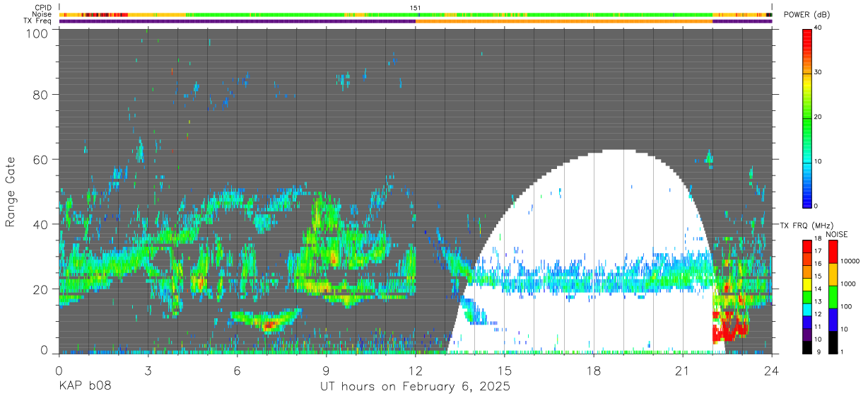Click the x-axis hour label 12

click(x=416, y=371)
